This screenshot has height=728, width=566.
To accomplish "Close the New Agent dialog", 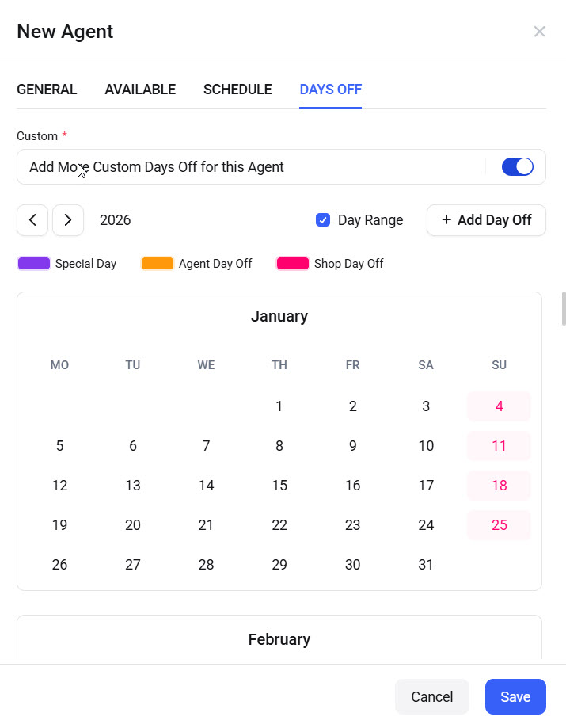I will pos(539,32).
